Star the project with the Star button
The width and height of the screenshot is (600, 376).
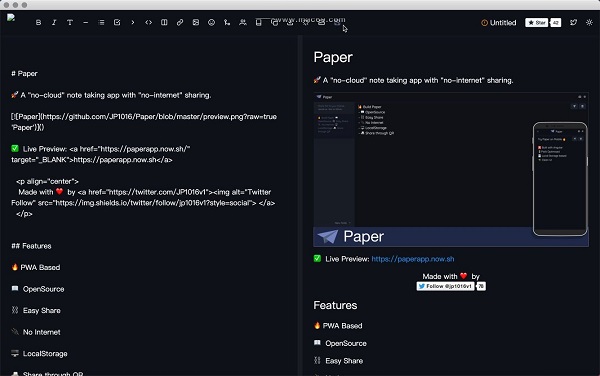[x=536, y=23]
